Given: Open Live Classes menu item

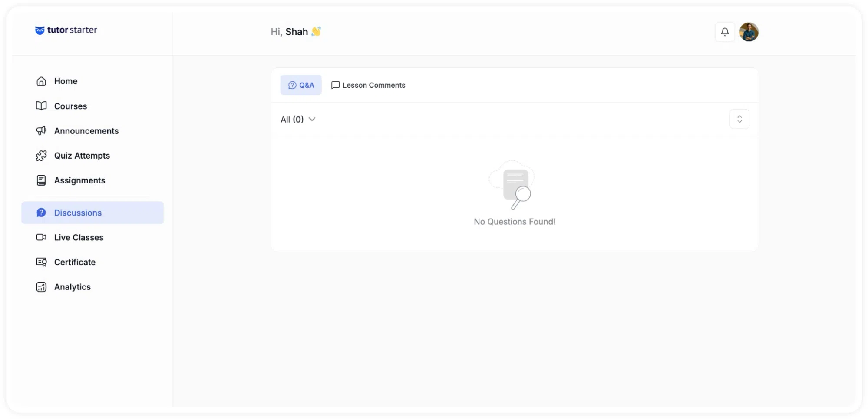Looking at the screenshot, I should (x=92, y=237).
